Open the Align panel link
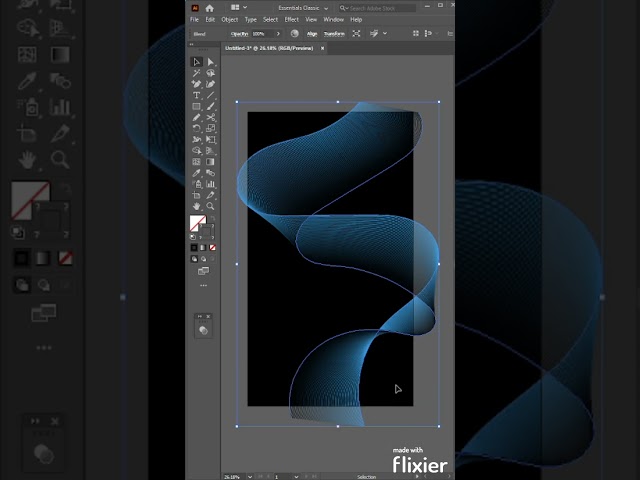This screenshot has height=480, width=640. pos(312,34)
